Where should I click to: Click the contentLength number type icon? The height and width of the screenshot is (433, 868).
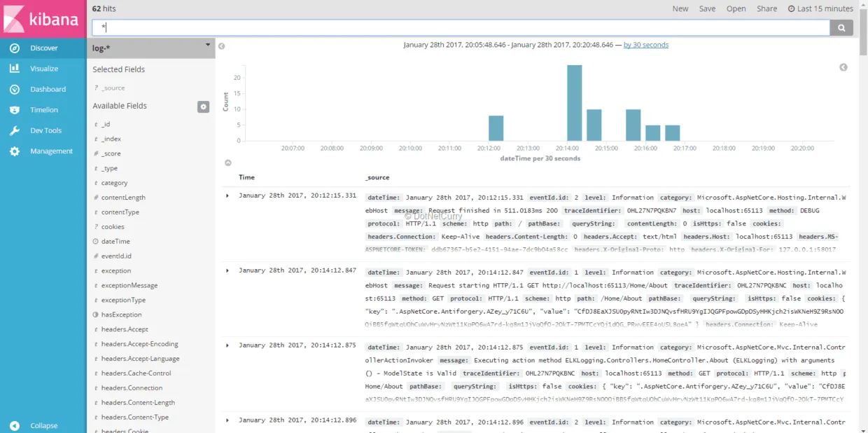(96, 198)
